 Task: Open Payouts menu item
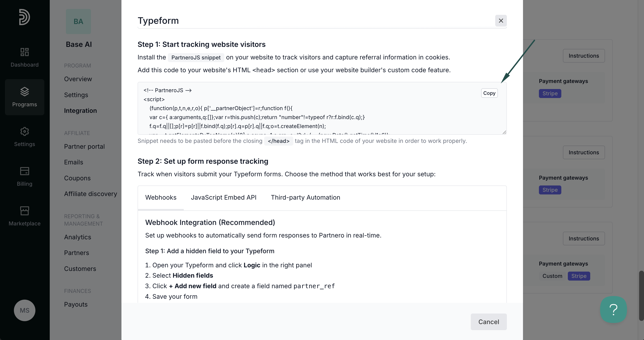pos(76,304)
